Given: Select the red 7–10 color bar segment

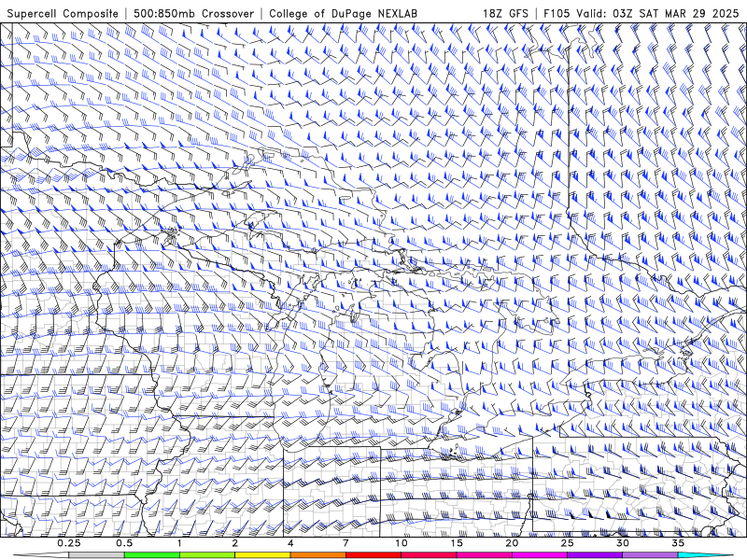Looking at the screenshot, I should coord(373,555).
